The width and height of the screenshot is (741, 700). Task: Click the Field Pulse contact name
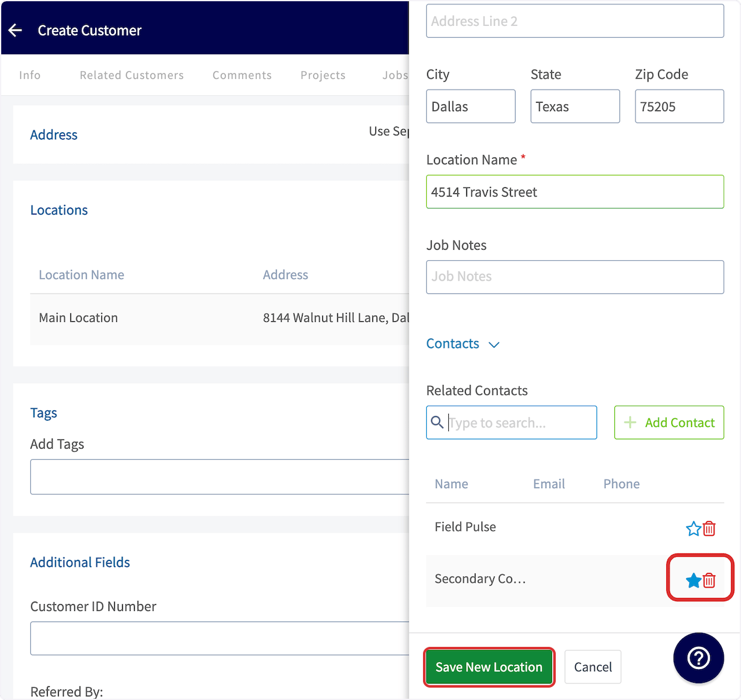[x=465, y=527]
